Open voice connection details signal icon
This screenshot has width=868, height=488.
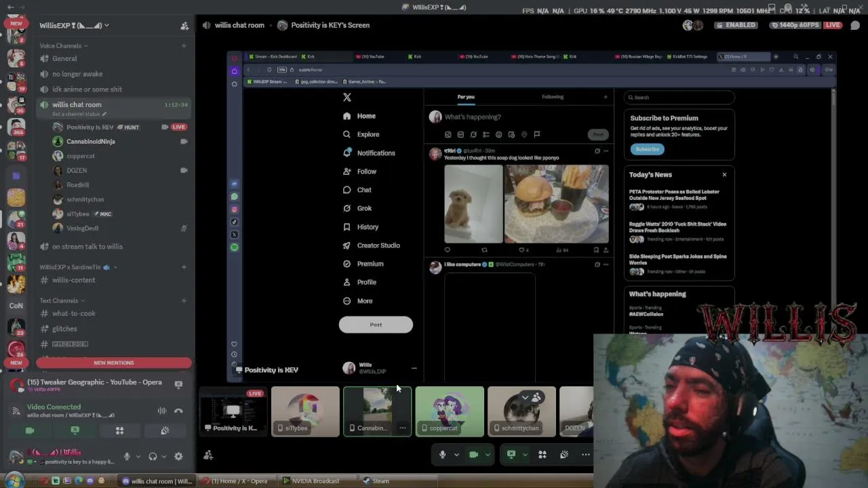pyautogui.click(x=16, y=411)
